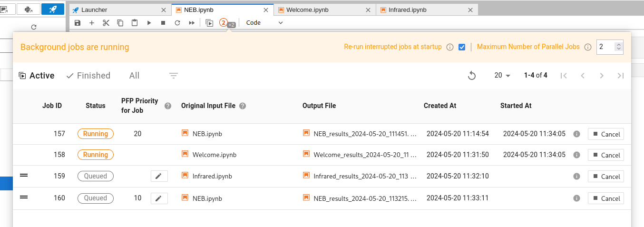Click the run-in-background notebook icon

tap(209, 23)
